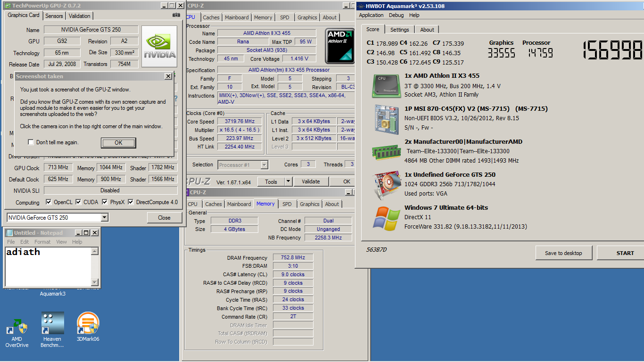Click the Notepad title bar icon

point(9,232)
